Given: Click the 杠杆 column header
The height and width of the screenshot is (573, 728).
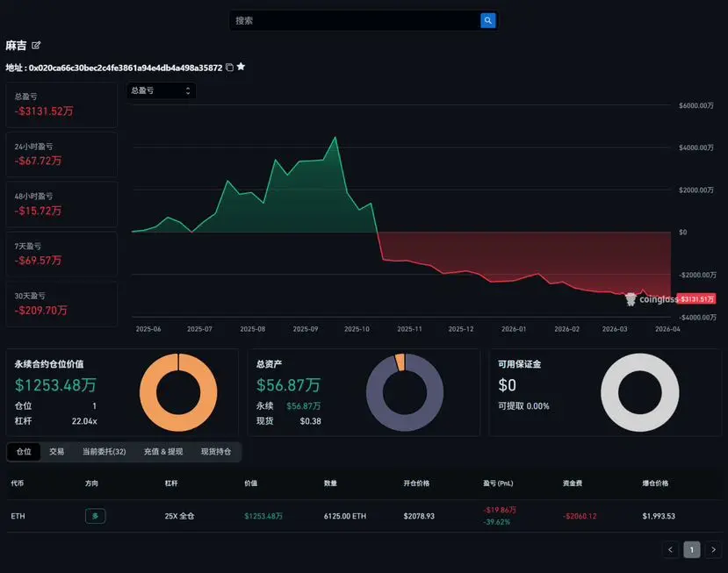Looking at the screenshot, I should [x=171, y=483].
